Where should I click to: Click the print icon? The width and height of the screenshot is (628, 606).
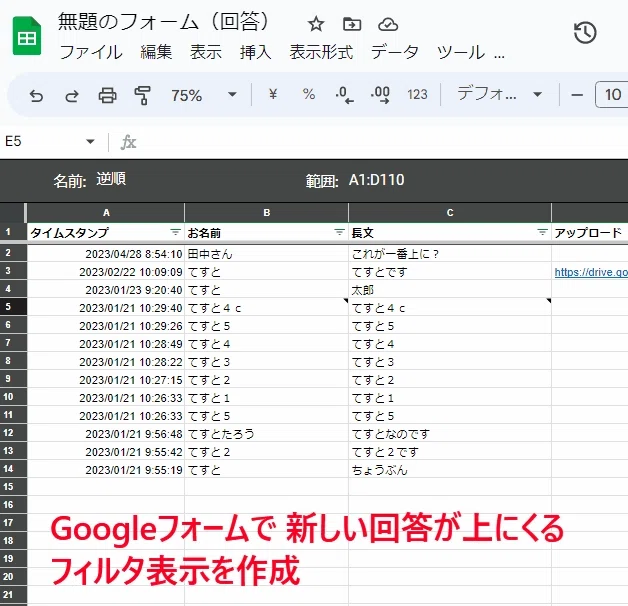[107, 95]
